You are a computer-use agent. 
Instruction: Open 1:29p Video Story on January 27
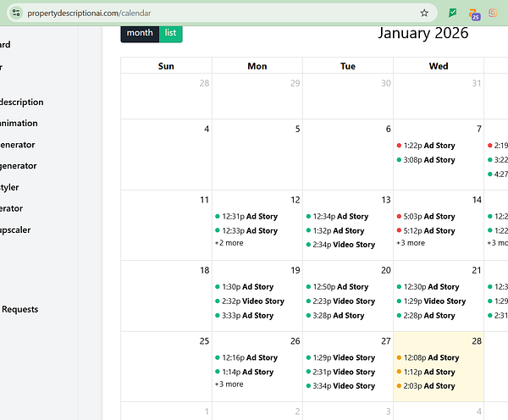click(x=340, y=358)
